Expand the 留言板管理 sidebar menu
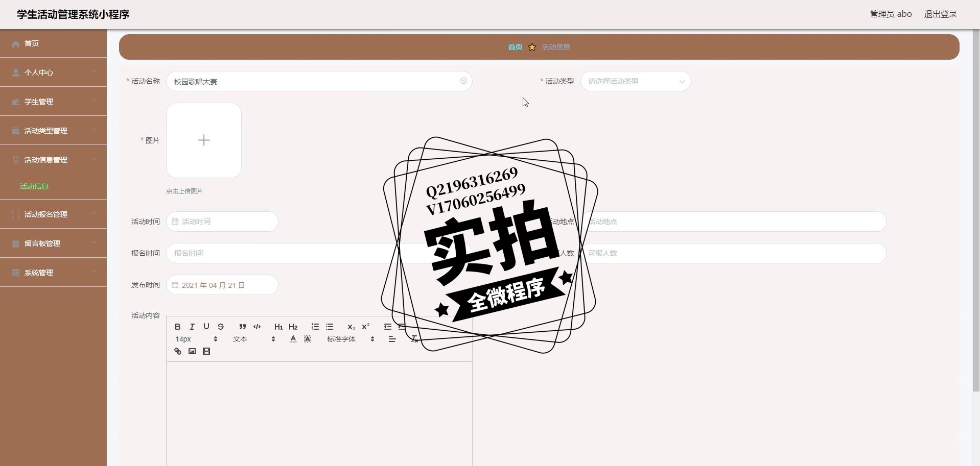 click(x=54, y=243)
